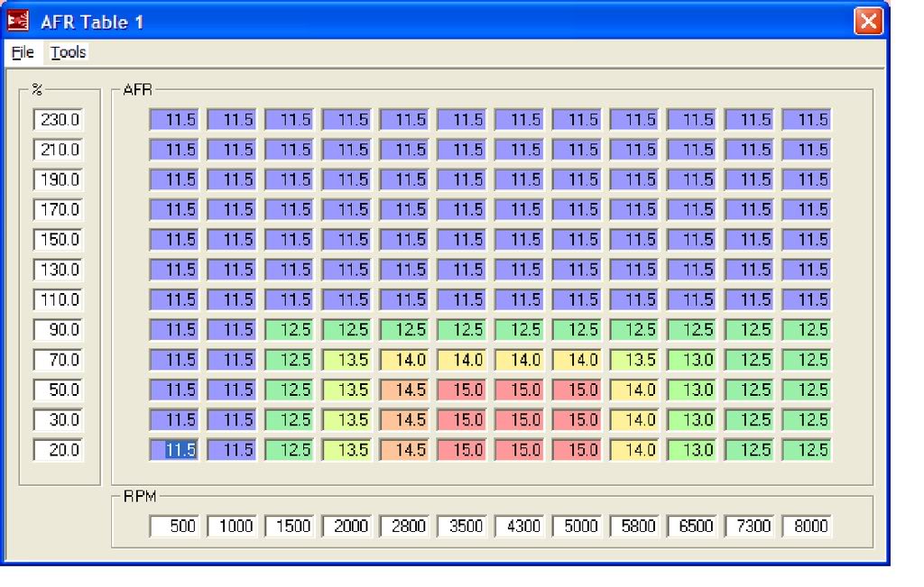Screen dimensions: 924x587
Task: Select the highlighted 11.5 cell in bottom row
Action: 174,450
